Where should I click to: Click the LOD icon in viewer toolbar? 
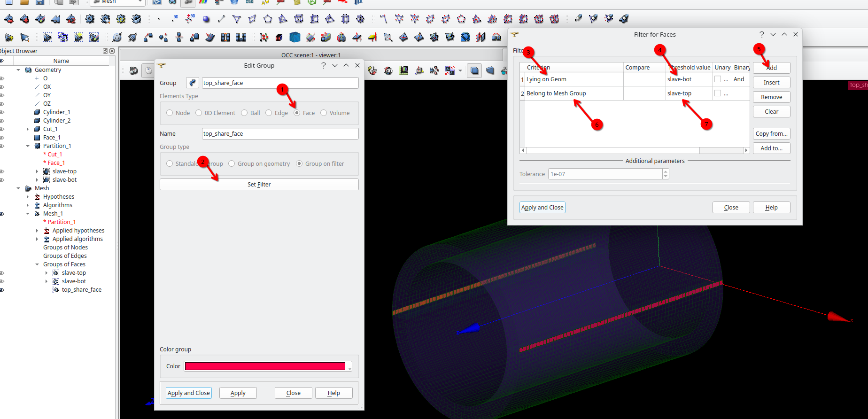388,70
